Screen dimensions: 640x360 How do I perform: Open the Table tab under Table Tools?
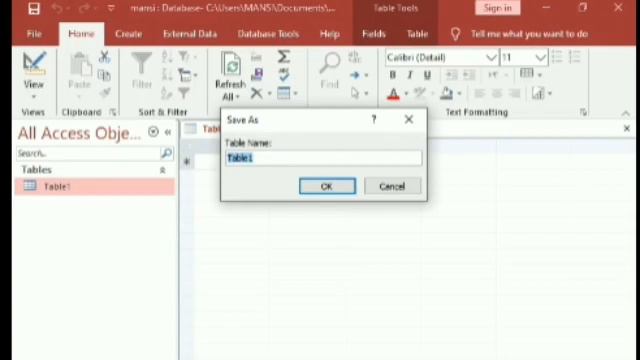(417, 34)
